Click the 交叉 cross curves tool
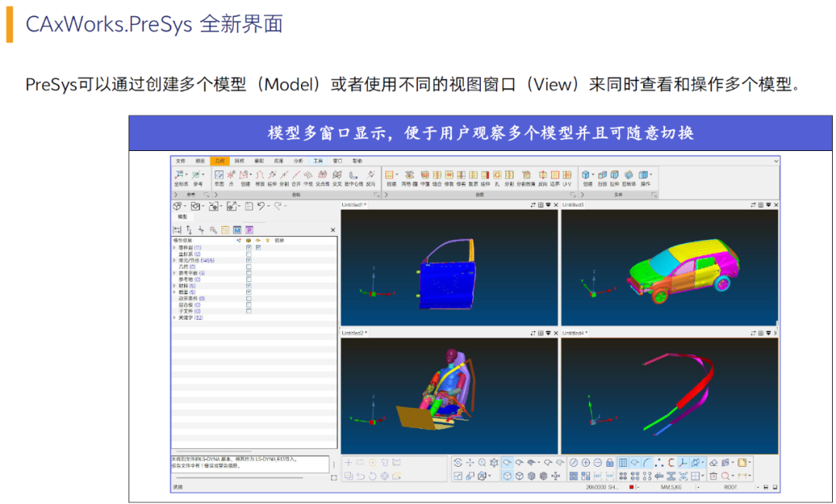 (x=337, y=177)
